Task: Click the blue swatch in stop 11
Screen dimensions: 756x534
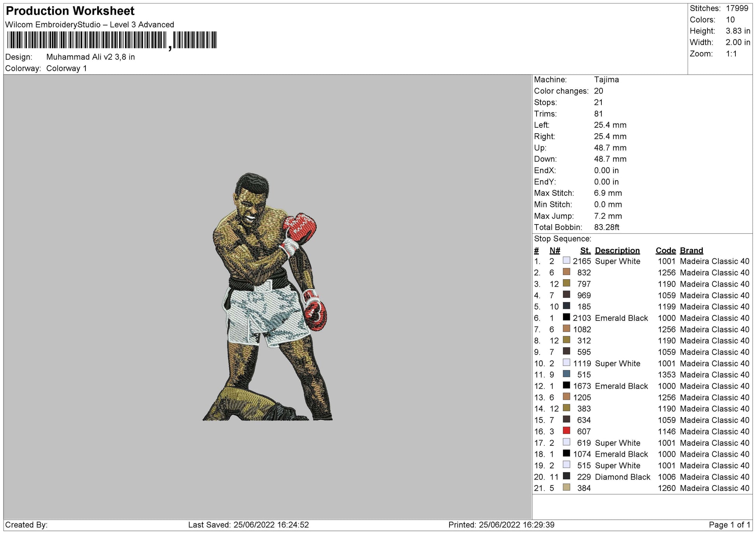Action: [x=566, y=374]
